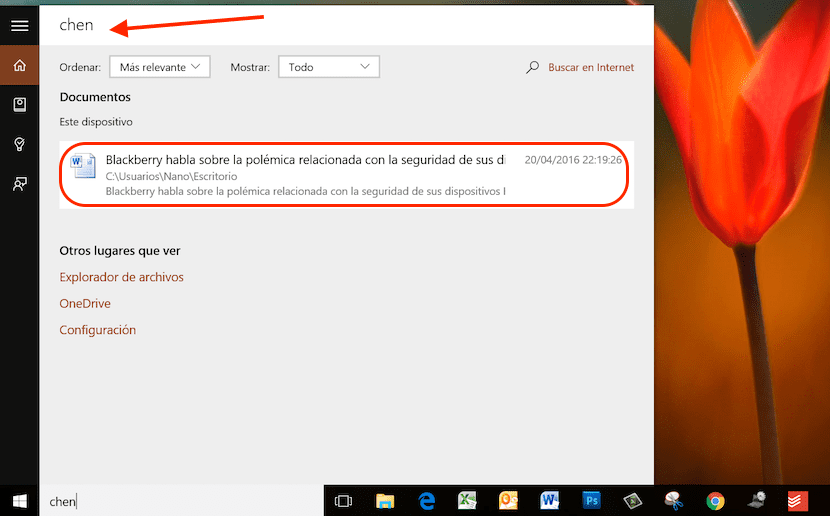The image size is (830, 516).
Task: Click the taskbar search box containing chen
Action: [181, 501]
